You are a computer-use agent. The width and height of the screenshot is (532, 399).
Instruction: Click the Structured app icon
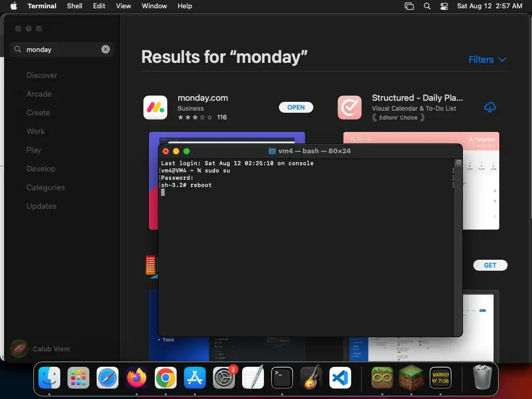[x=350, y=108]
